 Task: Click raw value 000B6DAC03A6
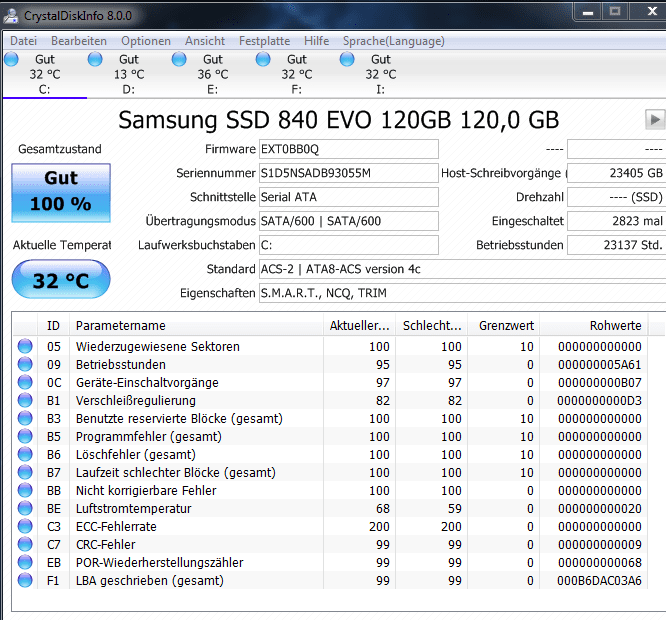coord(599,581)
